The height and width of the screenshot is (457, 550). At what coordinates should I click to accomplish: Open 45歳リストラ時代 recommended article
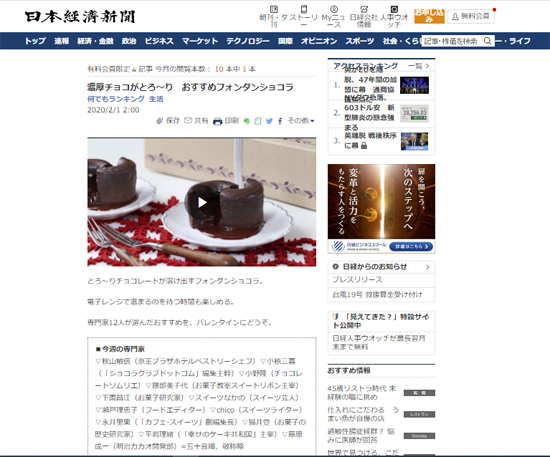[362, 392]
